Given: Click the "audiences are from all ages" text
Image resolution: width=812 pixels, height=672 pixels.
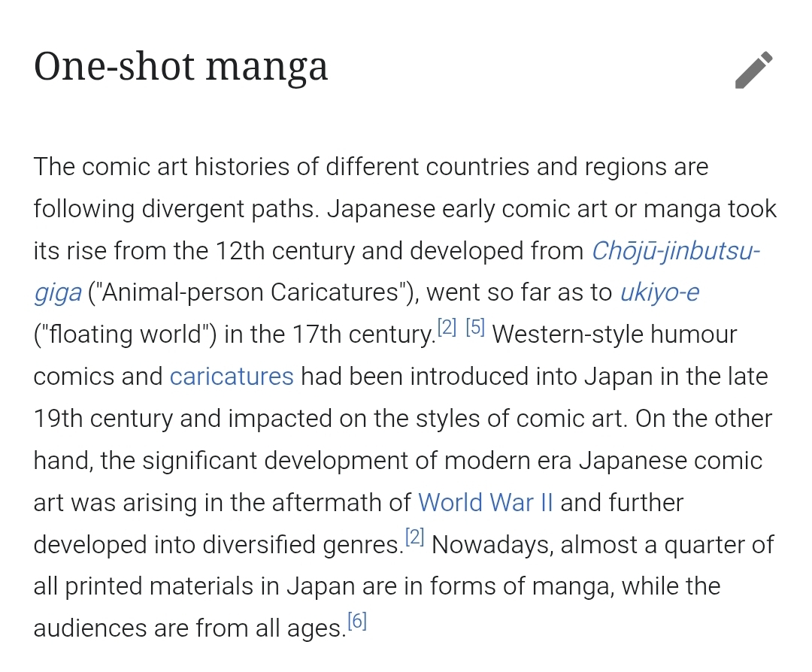Looking at the screenshot, I should (x=188, y=628).
